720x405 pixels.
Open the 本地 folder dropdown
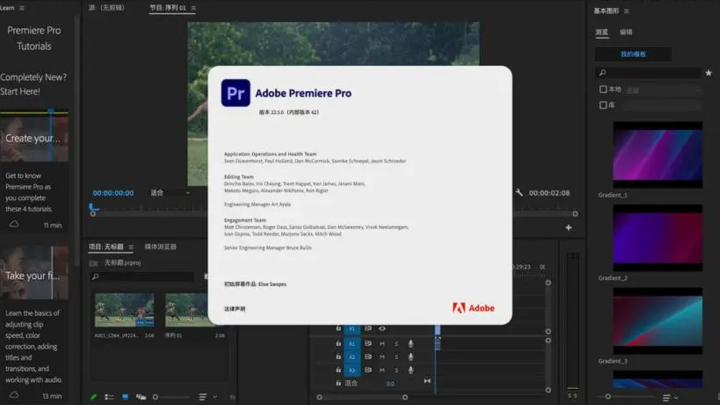pos(663,90)
